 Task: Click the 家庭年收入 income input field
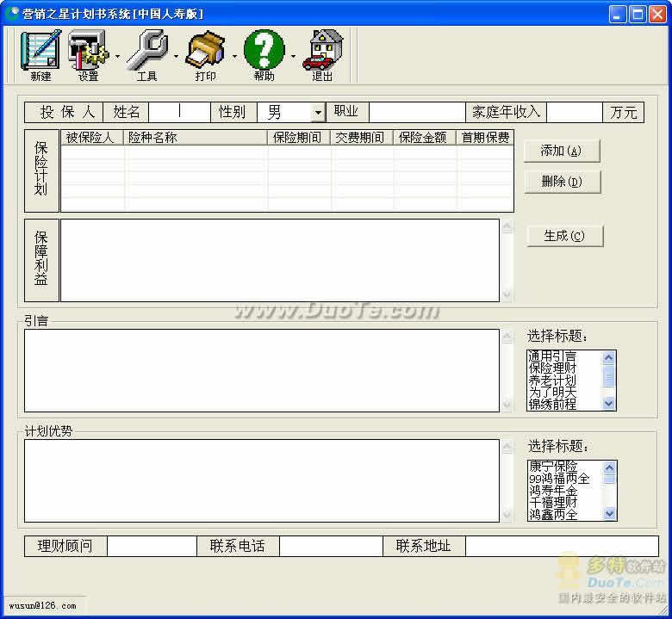574,112
